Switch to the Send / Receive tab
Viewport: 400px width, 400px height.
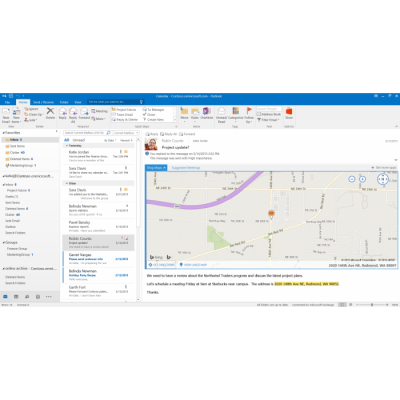click(x=43, y=102)
